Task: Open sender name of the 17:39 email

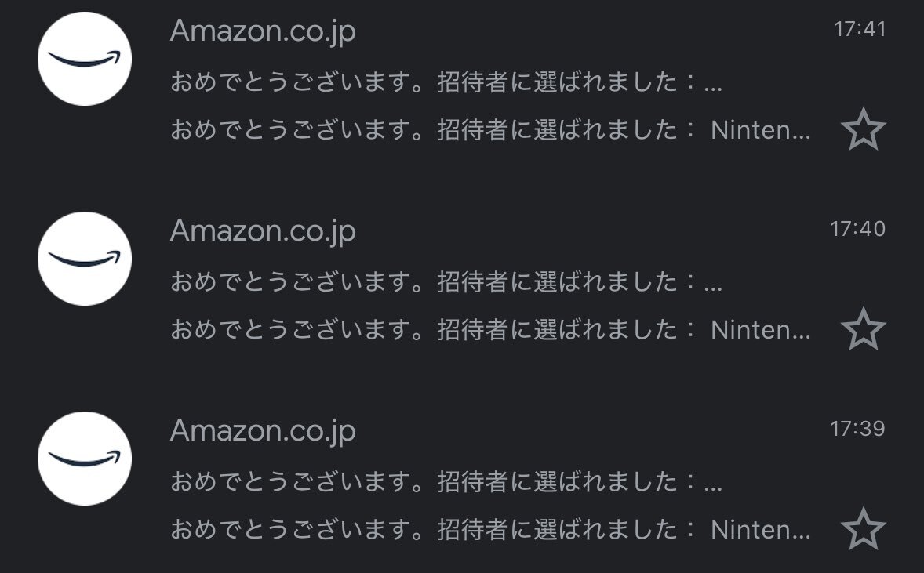Action: pos(263,430)
